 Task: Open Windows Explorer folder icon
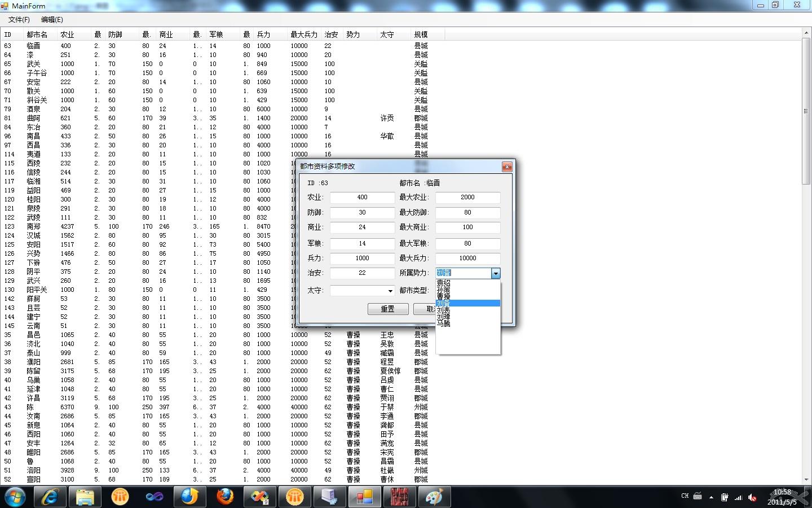click(x=85, y=497)
